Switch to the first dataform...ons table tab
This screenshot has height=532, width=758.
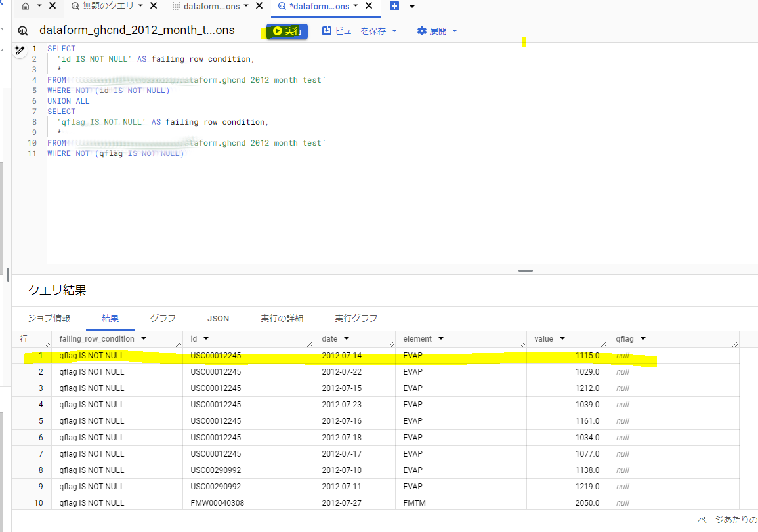click(x=207, y=7)
